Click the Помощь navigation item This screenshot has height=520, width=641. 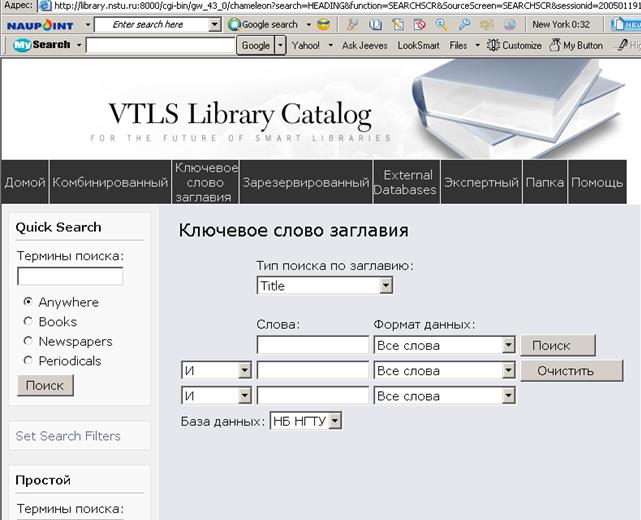coord(597,183)
